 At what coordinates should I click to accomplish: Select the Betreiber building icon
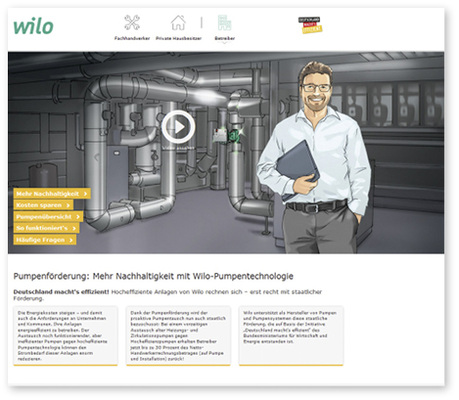click(x=224, y=23)
